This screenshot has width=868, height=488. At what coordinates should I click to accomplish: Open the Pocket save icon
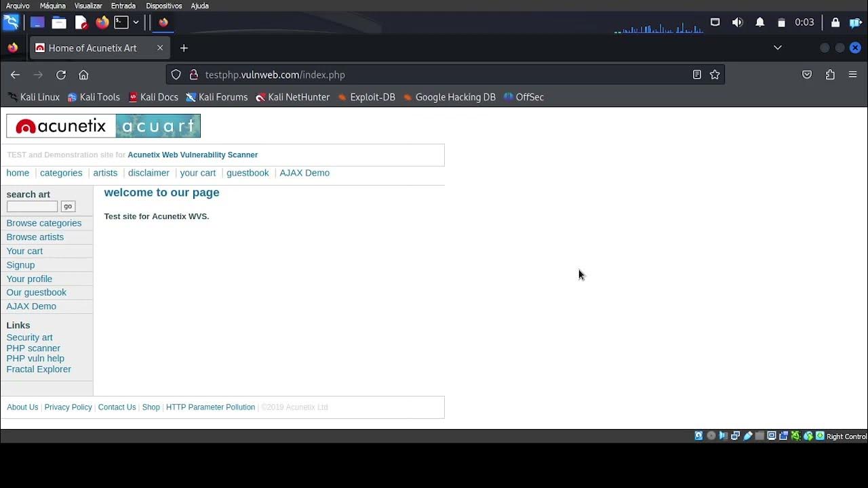(807, 75)
